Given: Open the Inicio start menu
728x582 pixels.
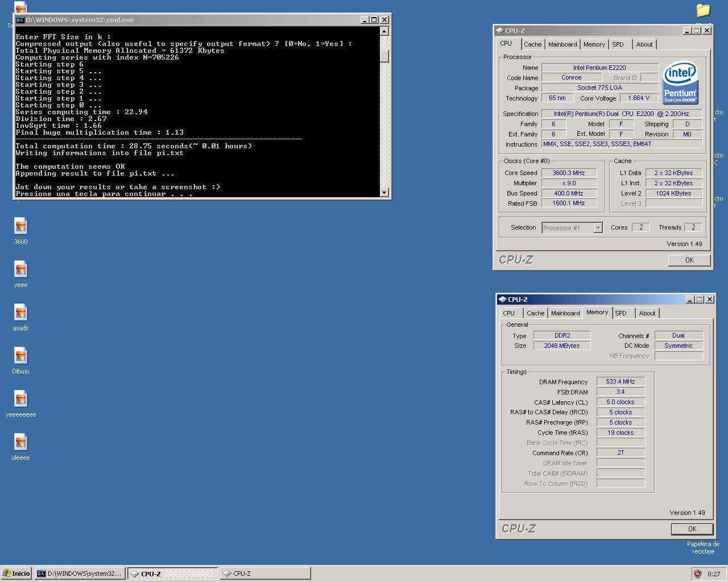Looking at the screenshot, I should pos(16,573).
